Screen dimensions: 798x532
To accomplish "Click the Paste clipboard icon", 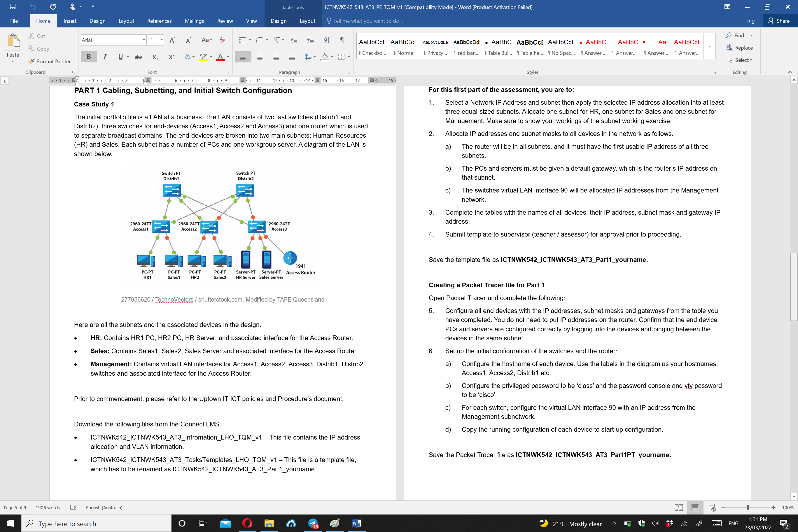I will tap(13, 41).
